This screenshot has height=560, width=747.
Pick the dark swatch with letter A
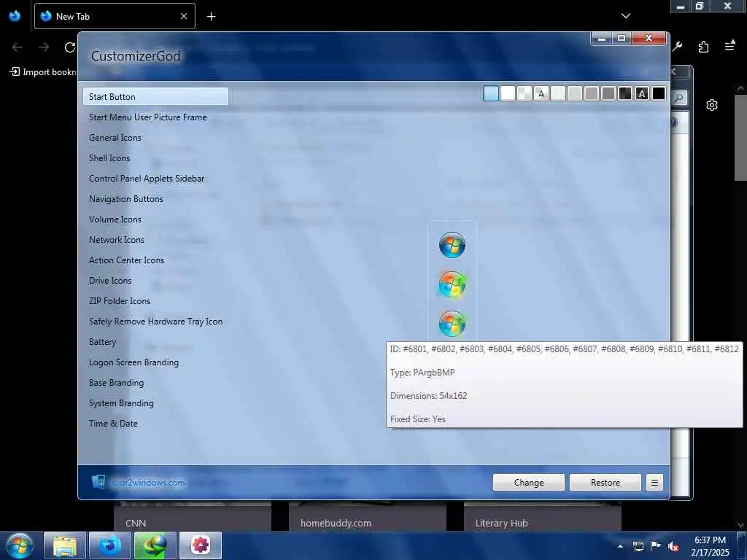coord(642,94)
